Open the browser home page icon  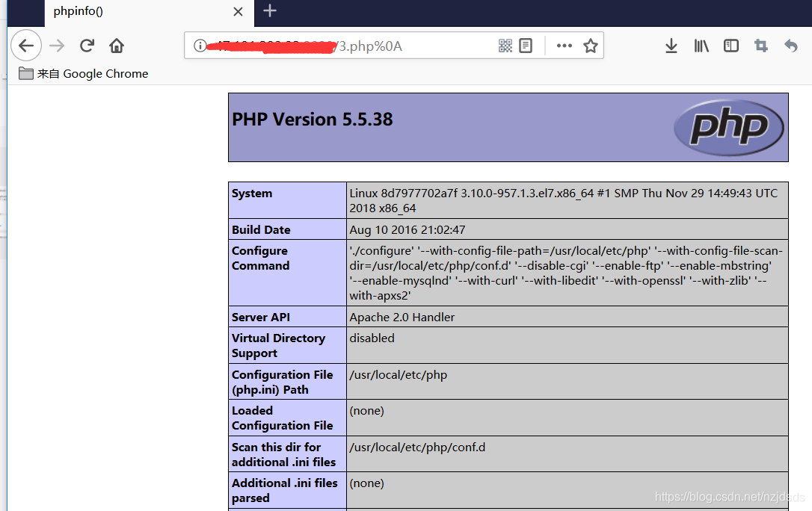(x=117, y=46)
